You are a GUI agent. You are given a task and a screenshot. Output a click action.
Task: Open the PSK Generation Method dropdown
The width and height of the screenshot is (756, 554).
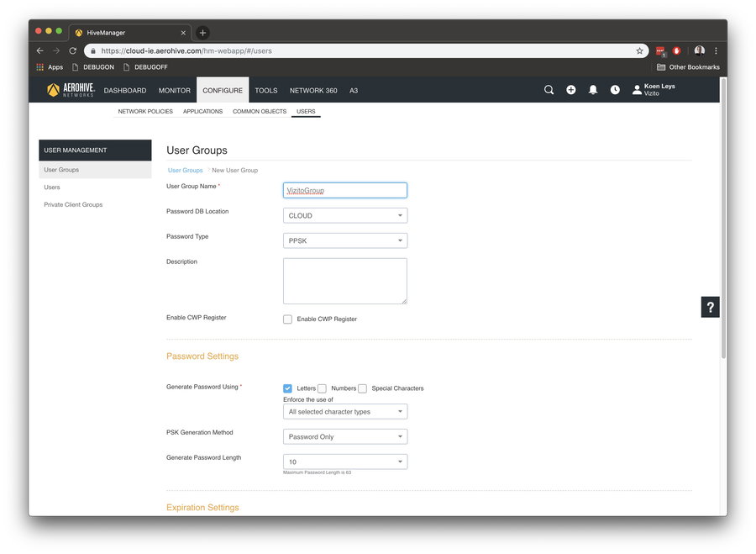click(x=345, y=437)
